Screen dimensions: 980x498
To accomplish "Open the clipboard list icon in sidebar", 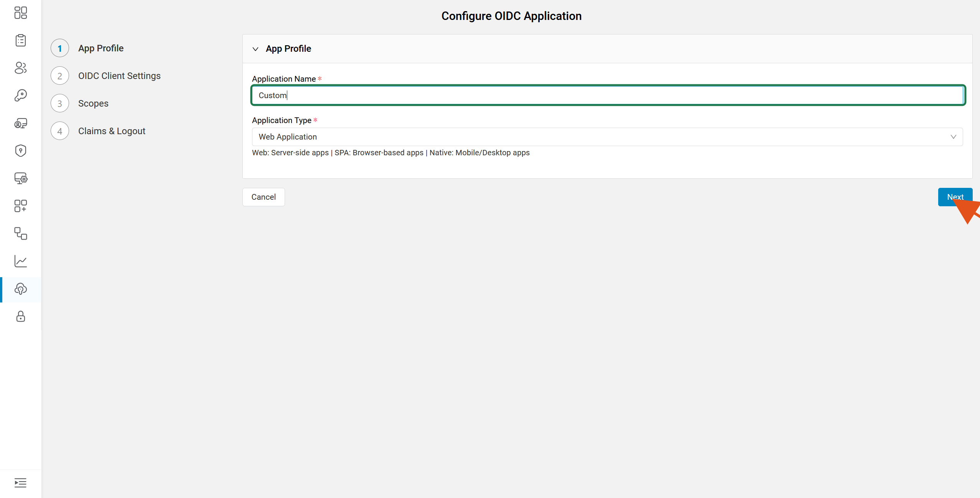I will pos(21,40).
